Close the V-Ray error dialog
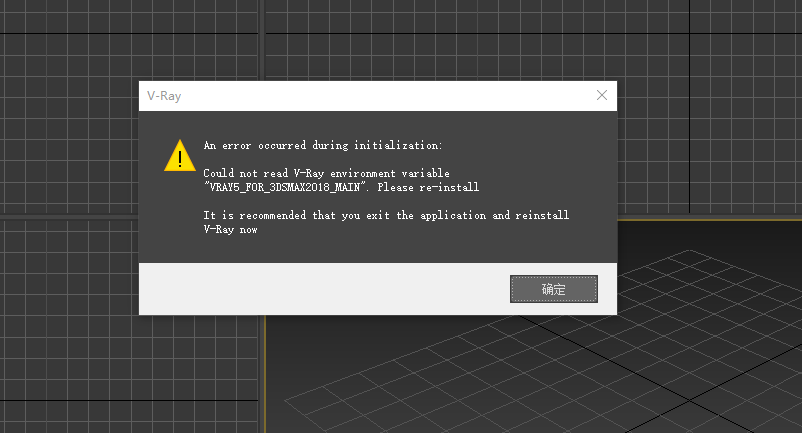 click(x=602, y=95)
